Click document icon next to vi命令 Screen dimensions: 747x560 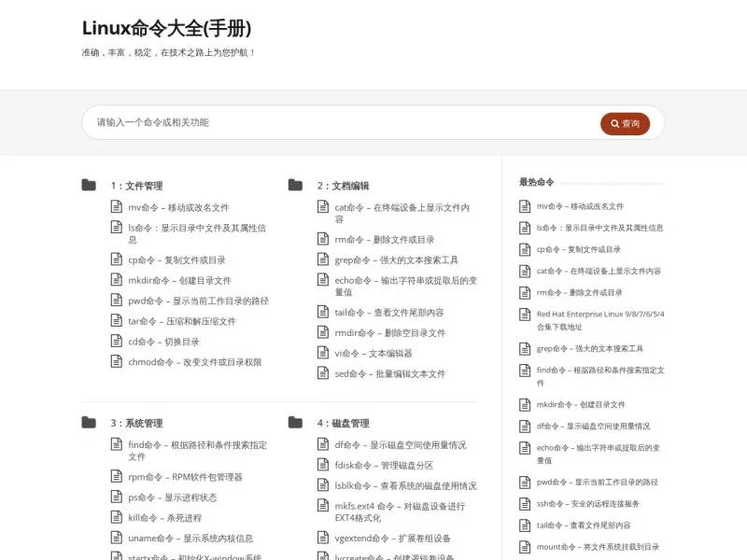coord(323,353)
